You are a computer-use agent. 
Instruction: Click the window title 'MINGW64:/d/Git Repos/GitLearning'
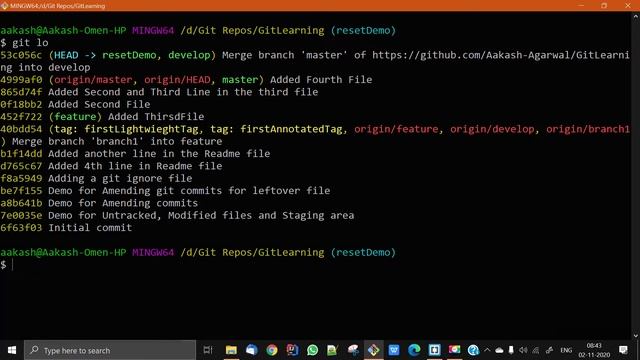[x=58, y=6]
